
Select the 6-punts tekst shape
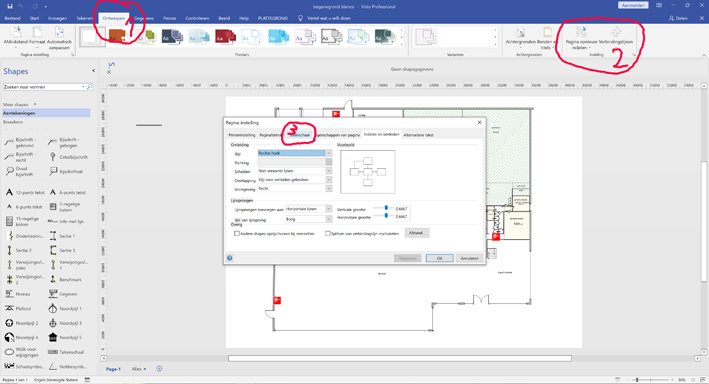(x=24, y=207)
